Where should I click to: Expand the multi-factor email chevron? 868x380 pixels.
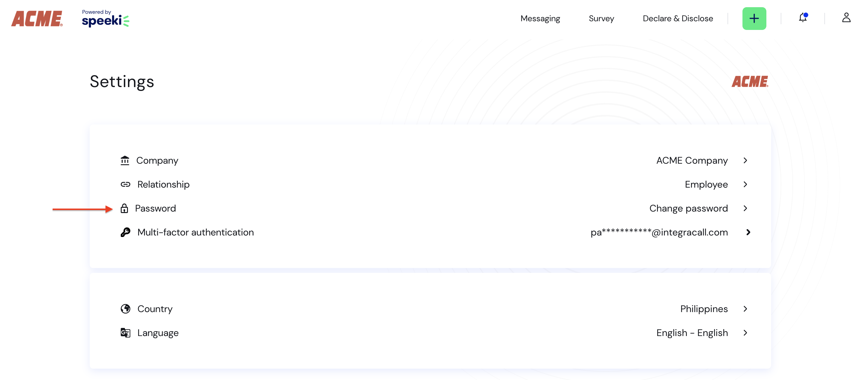pos(748,232)
